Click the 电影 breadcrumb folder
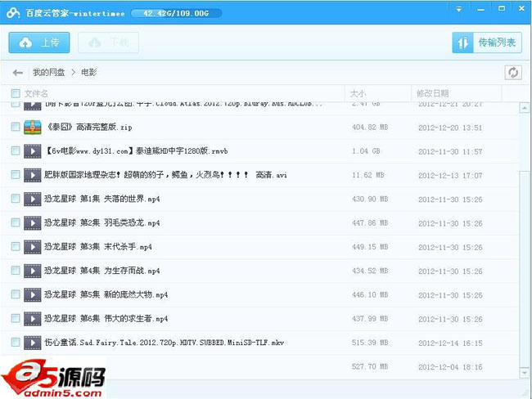Image resolution: width=532 pixels, height=399 pixels. [89, 72]
